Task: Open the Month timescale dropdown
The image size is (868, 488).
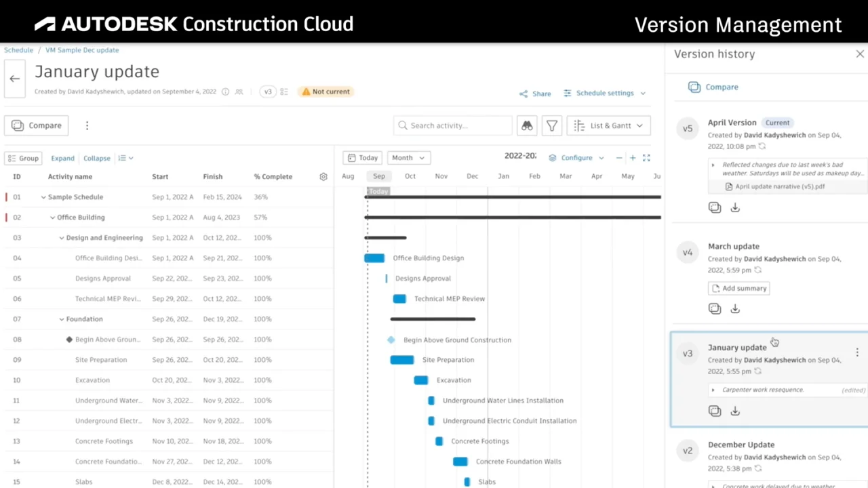Action: click(x=408, y=158)
